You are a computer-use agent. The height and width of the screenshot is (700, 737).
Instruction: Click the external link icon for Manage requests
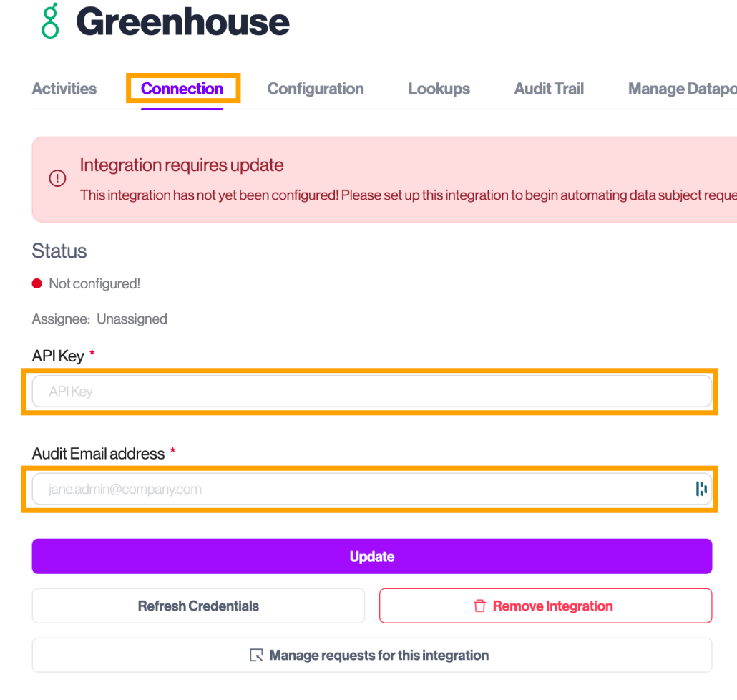tap(256, 655)
